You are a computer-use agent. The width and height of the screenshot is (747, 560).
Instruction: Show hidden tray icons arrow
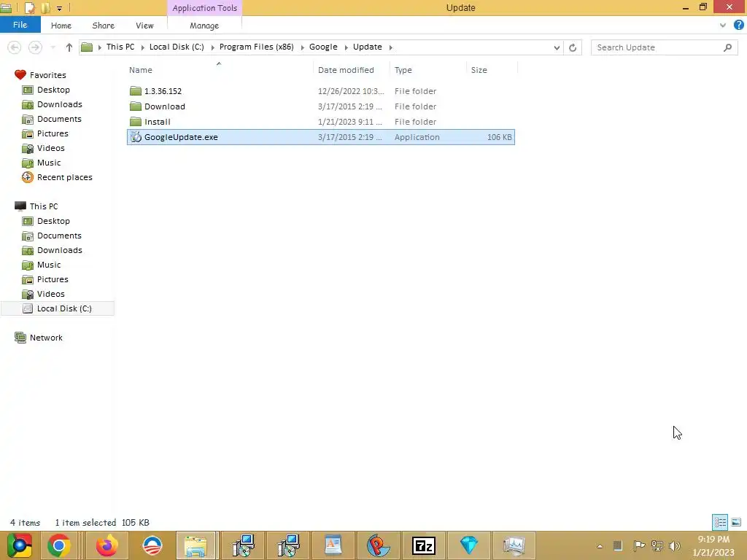pos(600,546)
